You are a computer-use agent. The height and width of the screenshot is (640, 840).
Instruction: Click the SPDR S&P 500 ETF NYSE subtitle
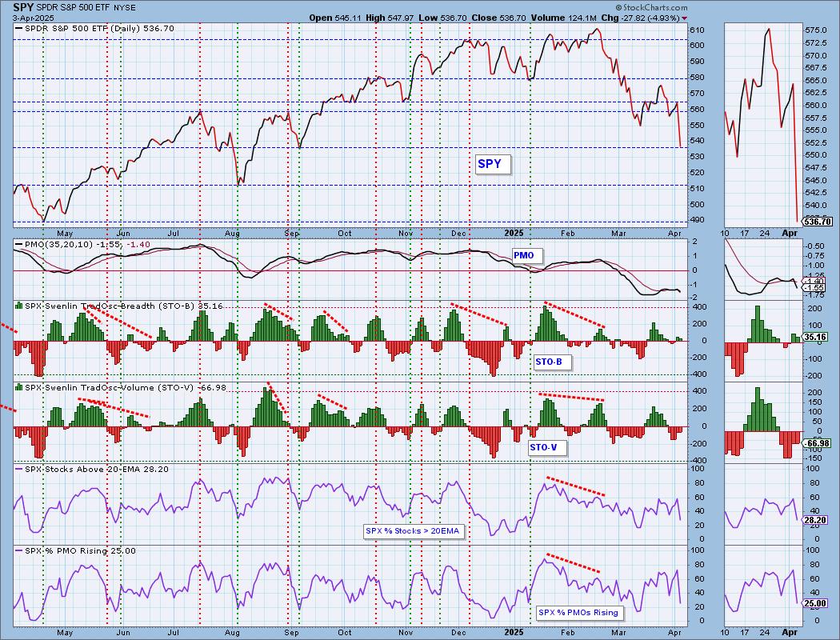pyautogui.click(x=86, y=7)
